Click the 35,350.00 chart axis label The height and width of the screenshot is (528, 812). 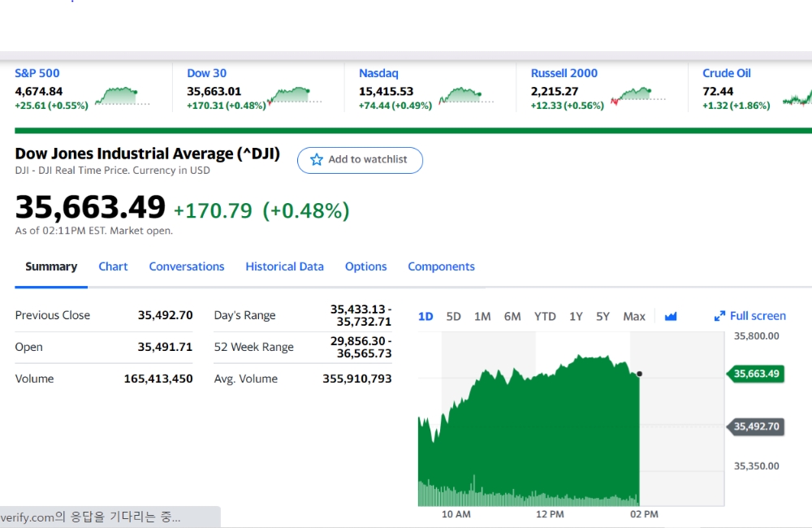756,465
